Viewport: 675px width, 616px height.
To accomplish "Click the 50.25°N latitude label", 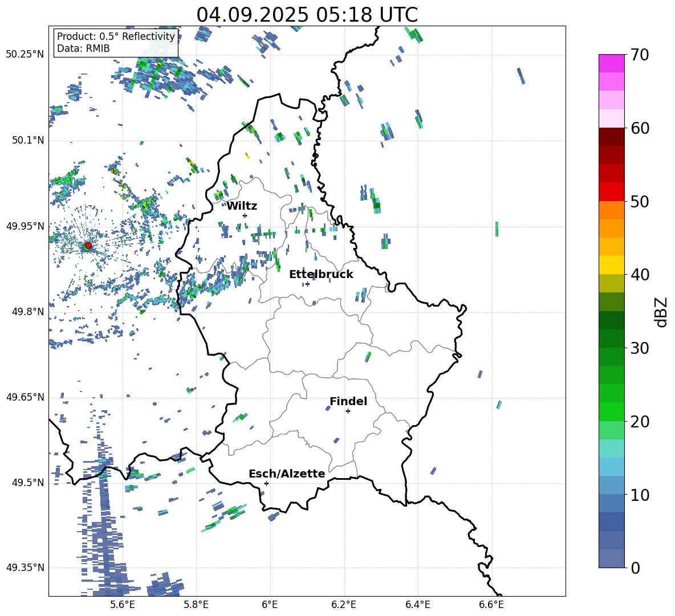I will click(25, 55).
